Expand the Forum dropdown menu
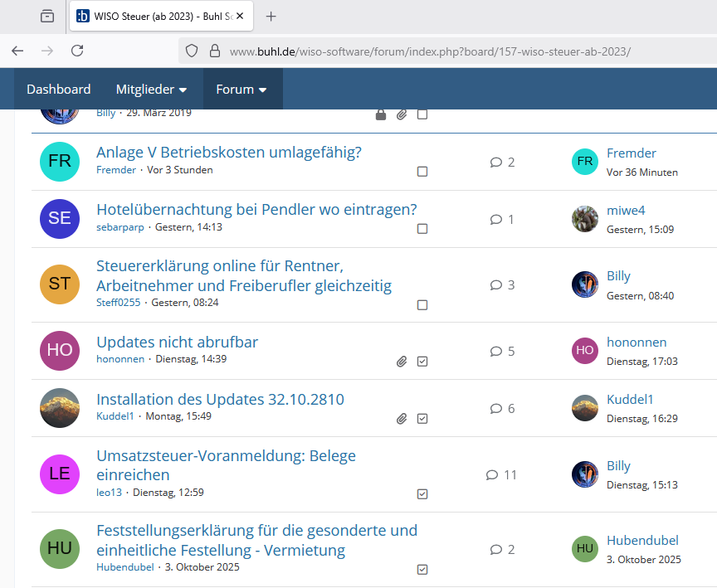 click(x=241, y=90)
